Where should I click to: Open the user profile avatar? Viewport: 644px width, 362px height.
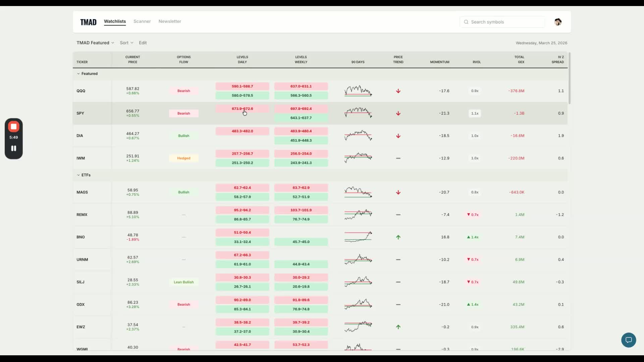tap(558, 22)
